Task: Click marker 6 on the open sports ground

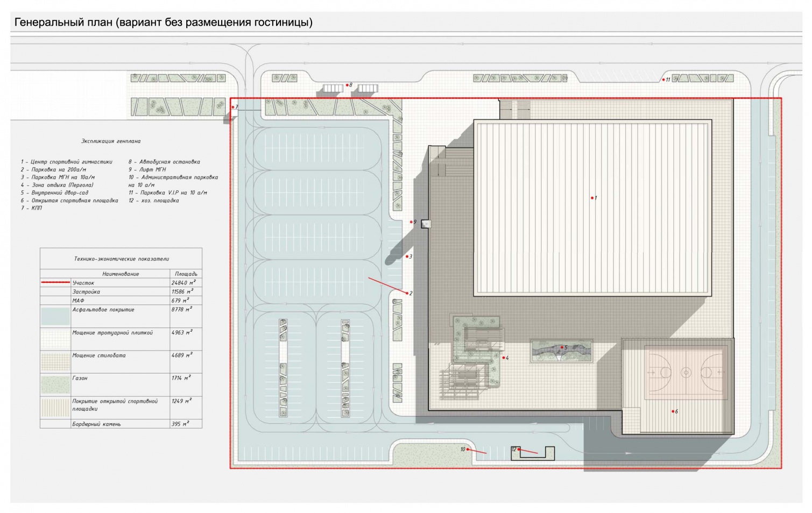Action: pos(673,411)
